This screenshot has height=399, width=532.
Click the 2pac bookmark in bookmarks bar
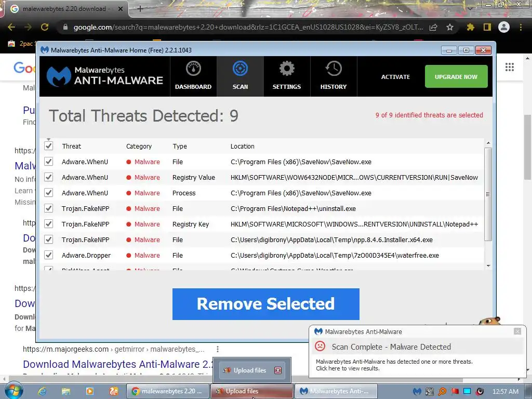pyautogui.click(x=22, y=44)
